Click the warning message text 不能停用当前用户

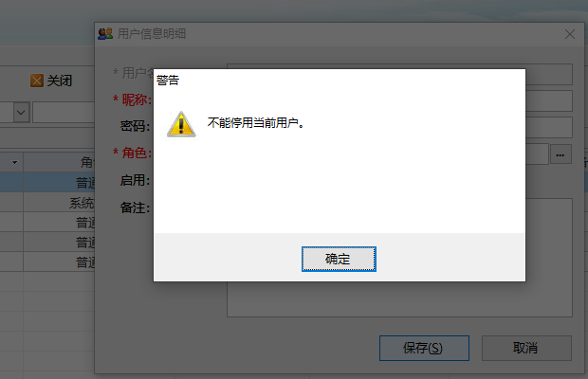(x=256, y=123)
